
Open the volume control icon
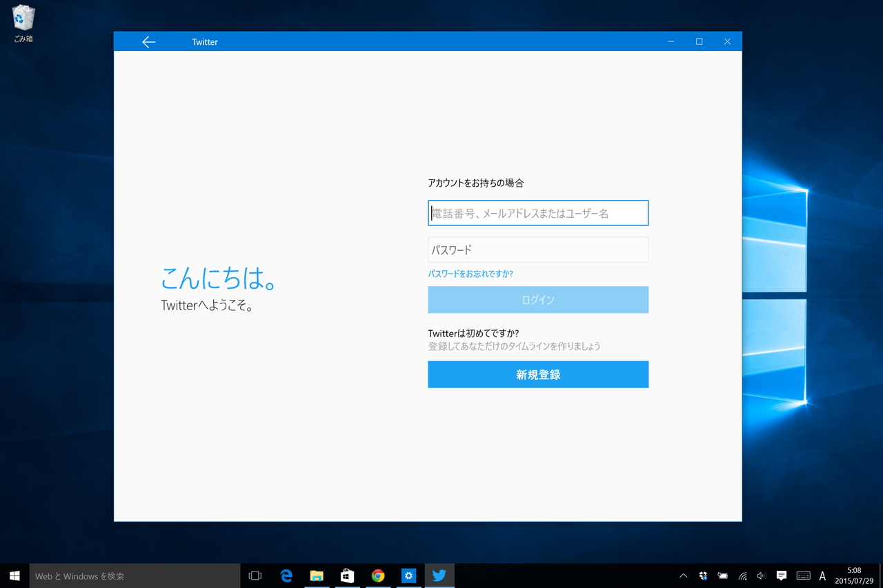point(762,576)
